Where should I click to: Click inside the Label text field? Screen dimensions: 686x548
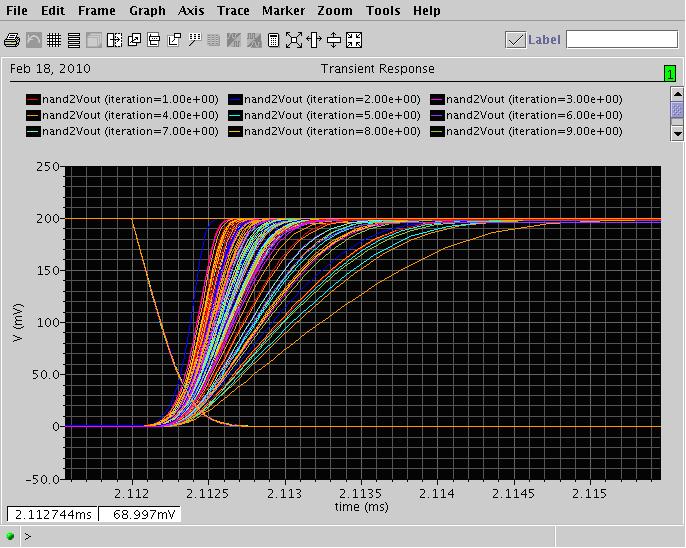[621, 40]
